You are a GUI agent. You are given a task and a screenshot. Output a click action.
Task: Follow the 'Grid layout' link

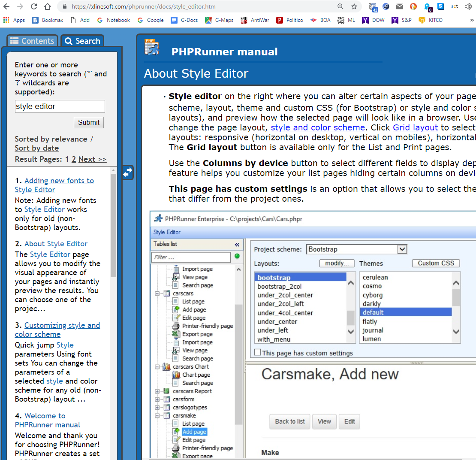pyautogui.click(x=415, y=127)
